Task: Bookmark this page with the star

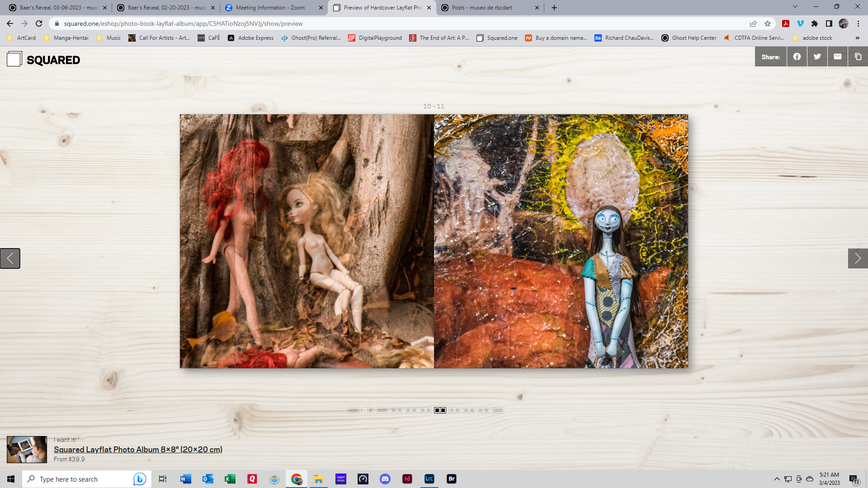Action: pos(768,23)
